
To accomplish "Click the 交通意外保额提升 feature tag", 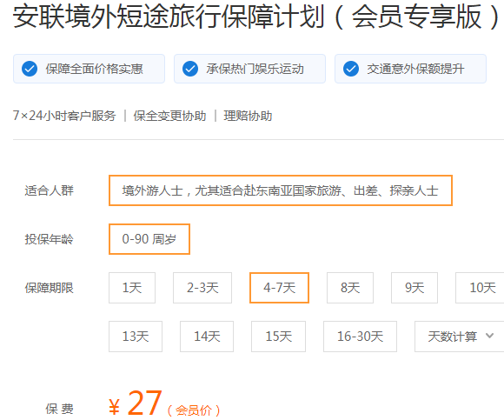I will pyautogui.click(x=410, y=69).
